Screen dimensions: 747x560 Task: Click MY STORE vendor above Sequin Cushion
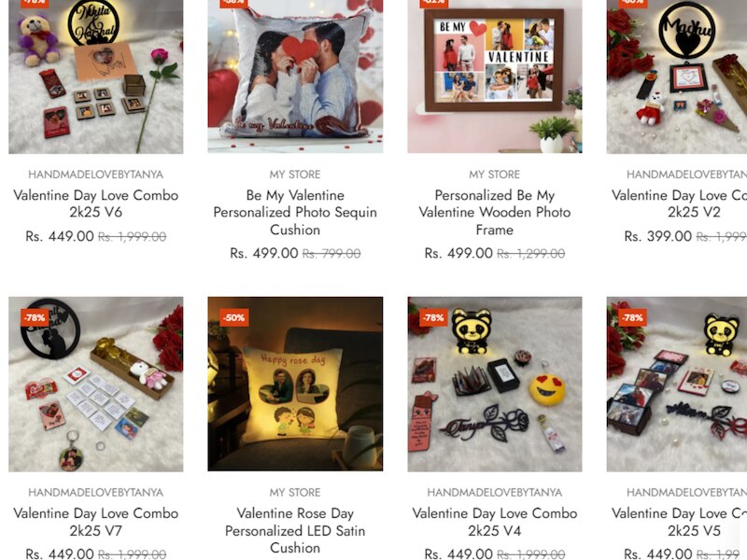295,175
